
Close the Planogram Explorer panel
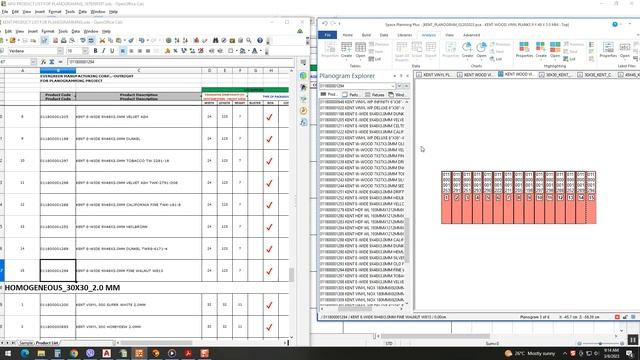(x=407, y=76)
